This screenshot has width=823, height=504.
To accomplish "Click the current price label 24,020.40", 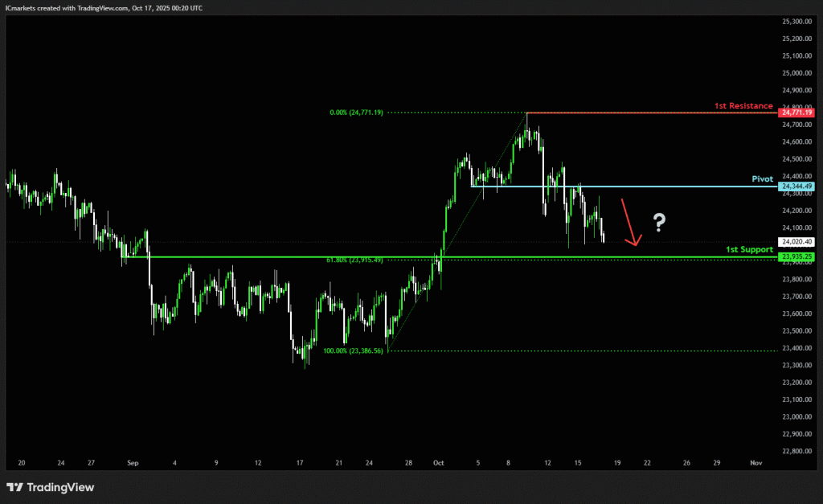I will tap(796, 241).
